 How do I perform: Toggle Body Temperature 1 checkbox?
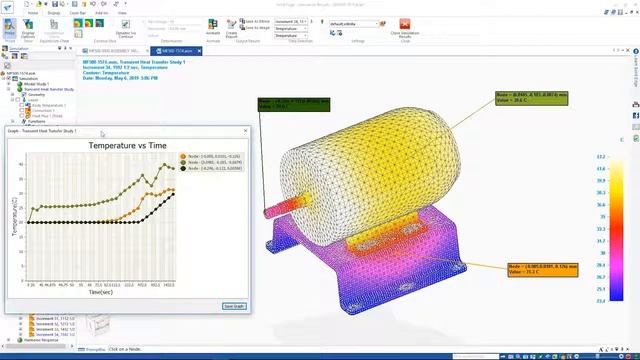(x=22, y=105)
